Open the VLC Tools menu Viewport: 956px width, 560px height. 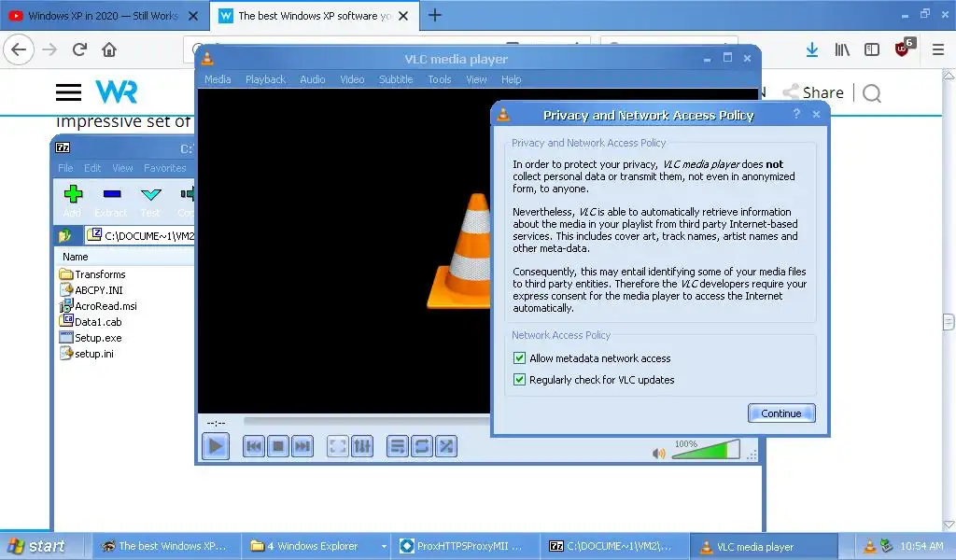coord(439,79)
